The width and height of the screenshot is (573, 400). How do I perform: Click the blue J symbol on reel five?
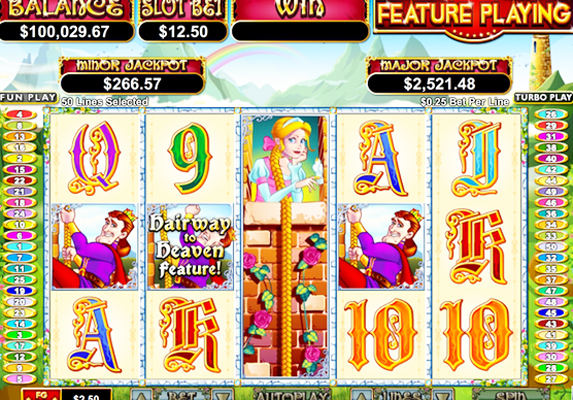click(477, 159)
